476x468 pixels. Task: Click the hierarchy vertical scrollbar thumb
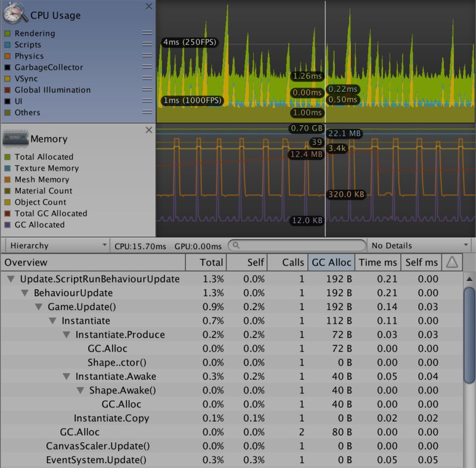(x=469, y=335)
